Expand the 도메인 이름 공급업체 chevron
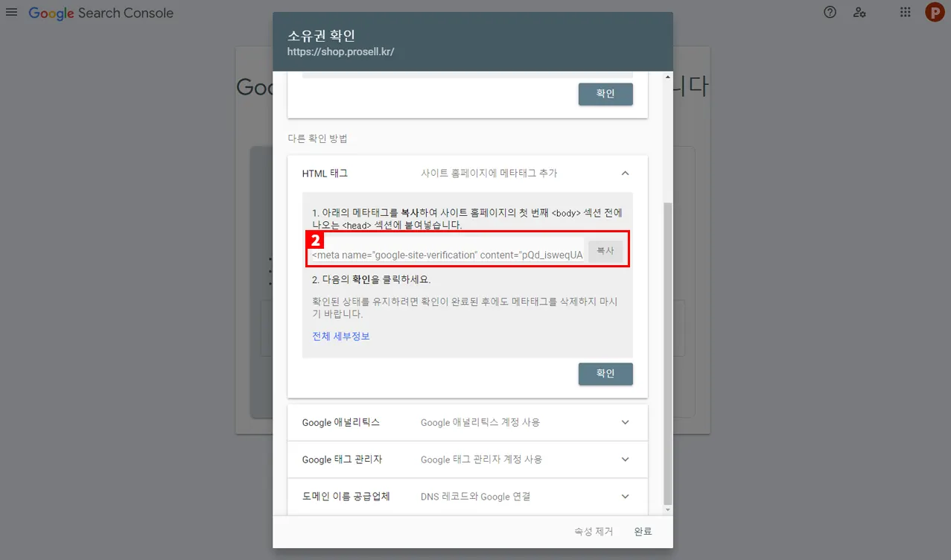This screenshot has height=560, width=951. (625, 497)
